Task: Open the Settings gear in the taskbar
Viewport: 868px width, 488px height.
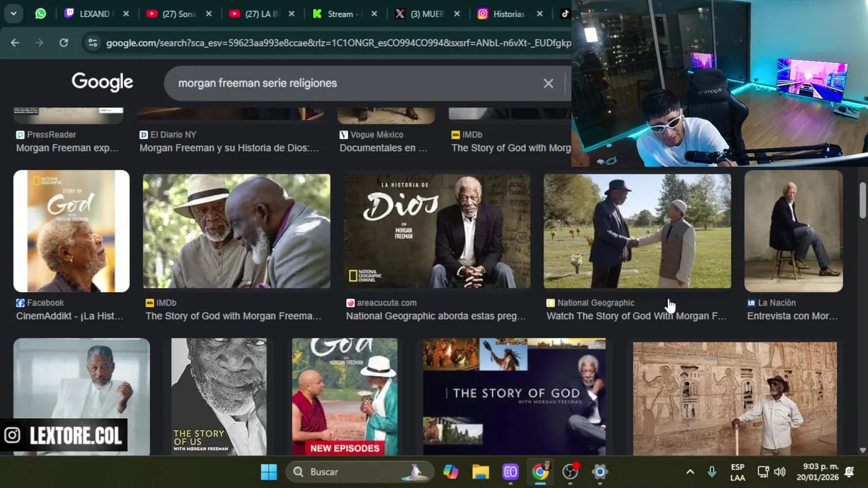Action: (x=599, y=472)
